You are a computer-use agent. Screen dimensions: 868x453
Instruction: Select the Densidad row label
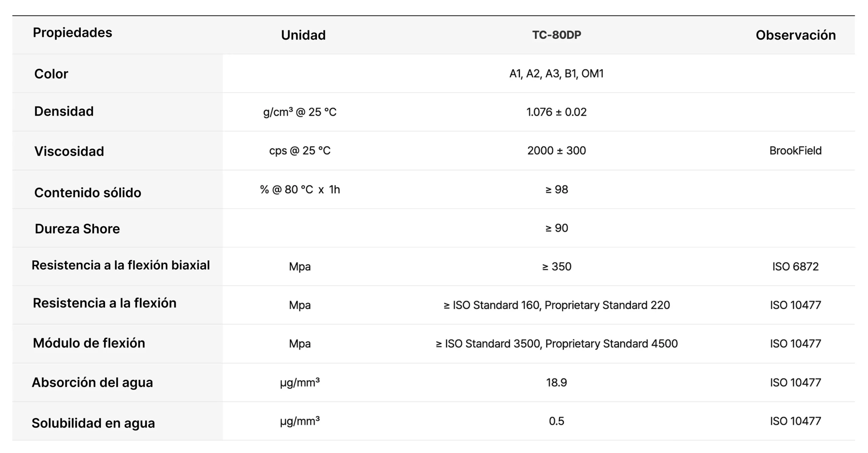(x=64, y=111)
